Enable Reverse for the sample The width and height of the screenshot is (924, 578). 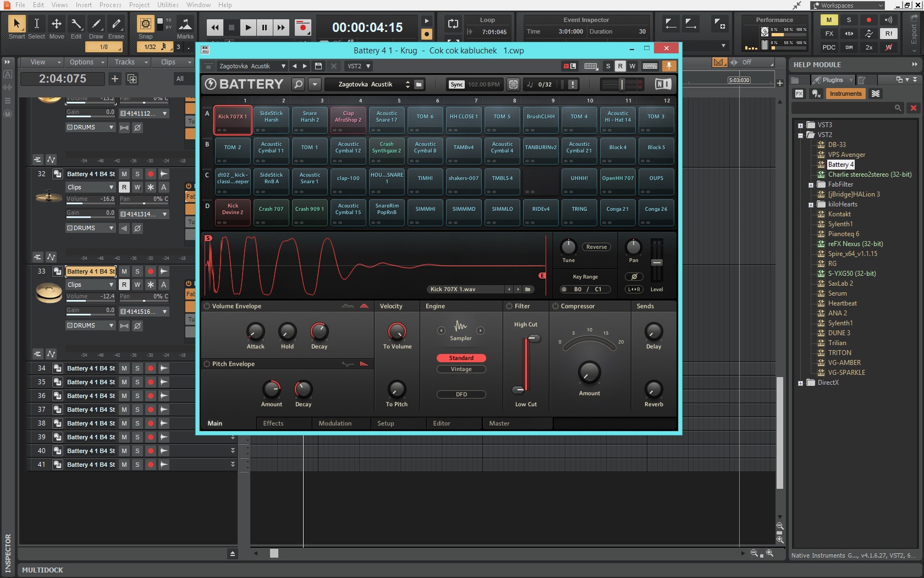click(596, 247)
